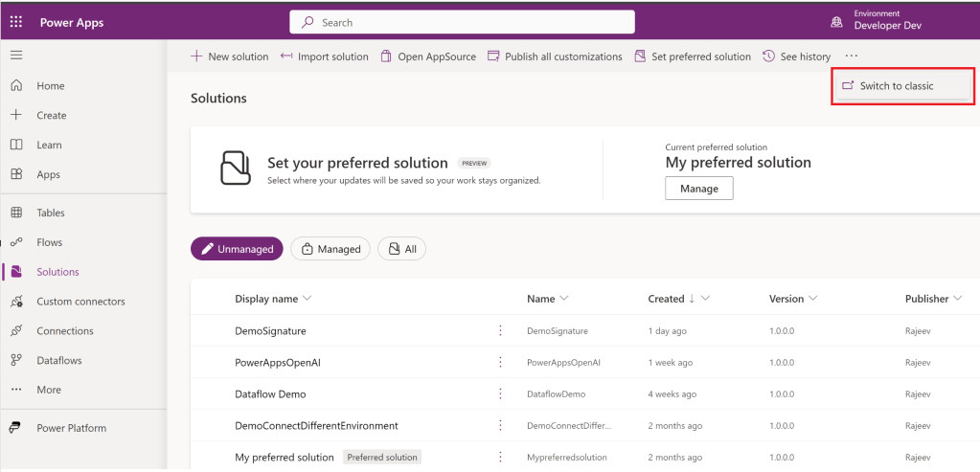Open Dataflows in the left navigation

[x=58, y=360]
